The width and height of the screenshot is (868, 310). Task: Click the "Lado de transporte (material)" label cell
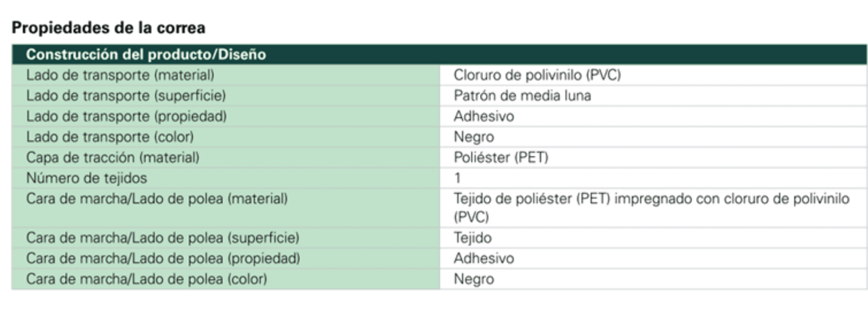point(120,75)
